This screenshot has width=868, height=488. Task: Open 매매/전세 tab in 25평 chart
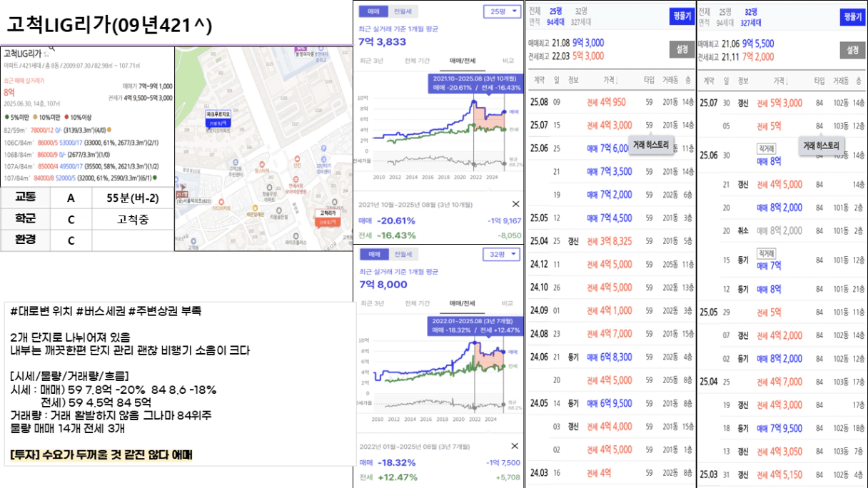pyautogui.click(x=463, y=61)
